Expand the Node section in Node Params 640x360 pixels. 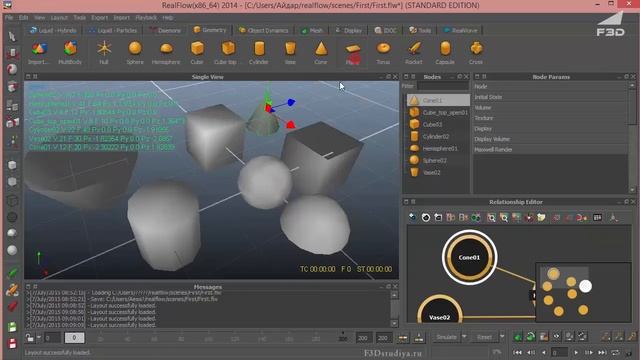(x=550, y=87)
